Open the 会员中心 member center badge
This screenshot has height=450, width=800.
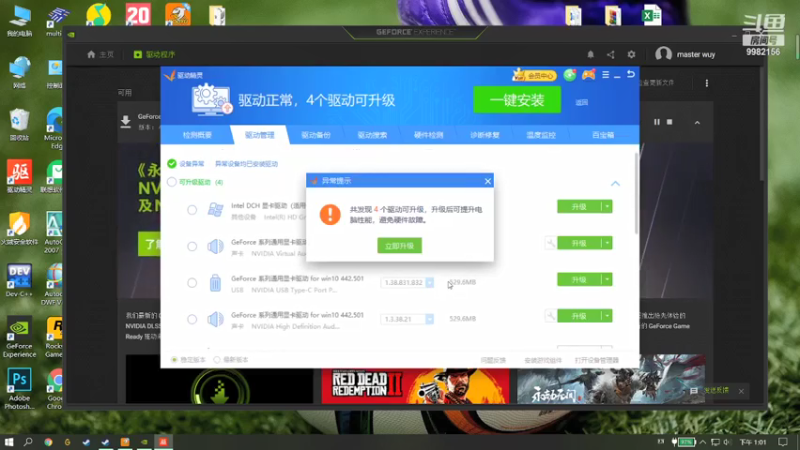click(x=534, y=76)
